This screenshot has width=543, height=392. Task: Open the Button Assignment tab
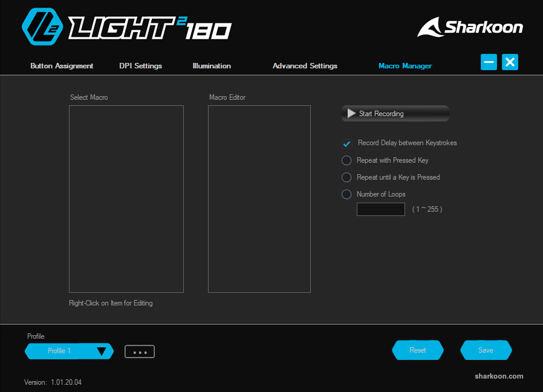(62, 66)
